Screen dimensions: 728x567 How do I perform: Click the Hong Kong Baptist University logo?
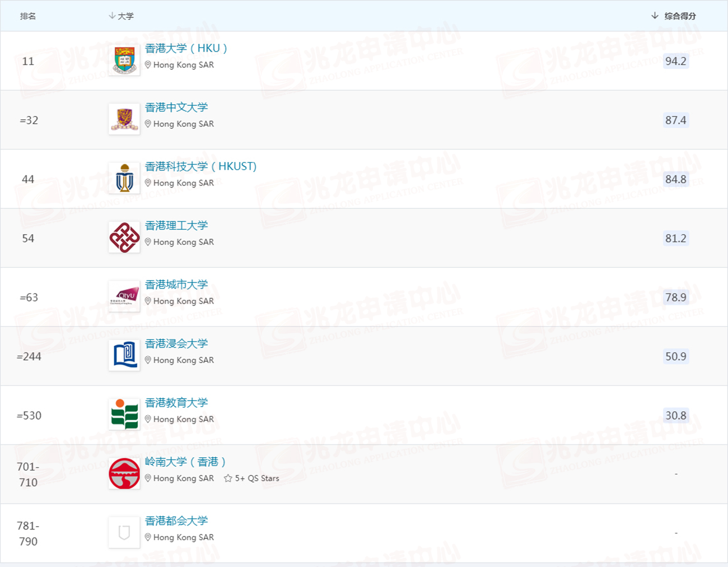click(124, 356)
